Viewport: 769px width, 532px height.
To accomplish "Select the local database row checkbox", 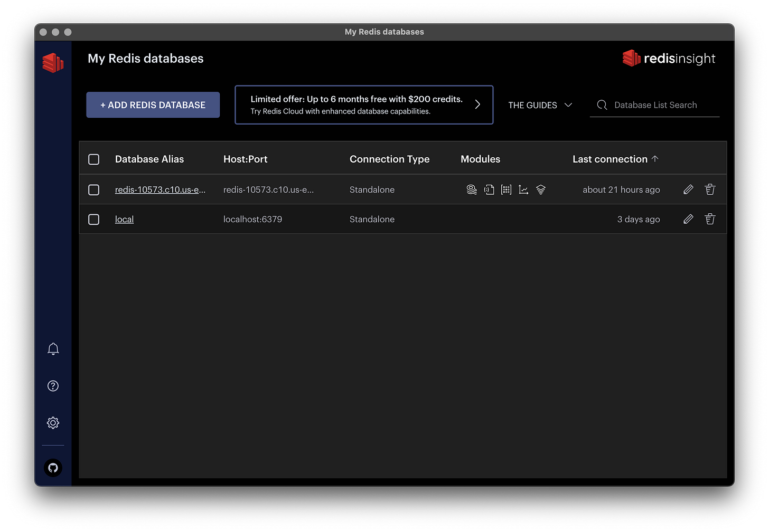I will pyautogui.click(x=94, y=219).
